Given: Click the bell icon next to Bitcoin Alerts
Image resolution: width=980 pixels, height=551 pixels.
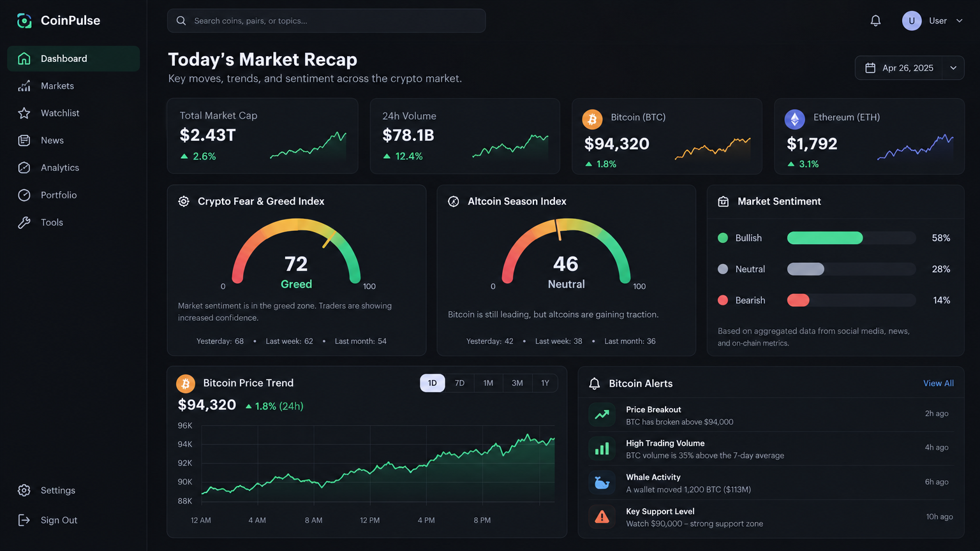Looking at the screenshot, I should click(x=595, y=383).
